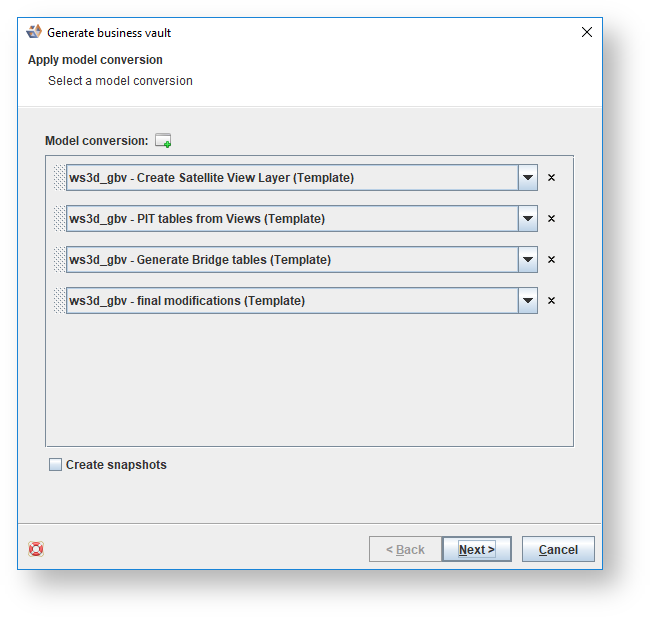The height and width of the screenshot is (618, 651).
Task: Expand the Generate Bridge tables dropdown
Action: (527, 260)
